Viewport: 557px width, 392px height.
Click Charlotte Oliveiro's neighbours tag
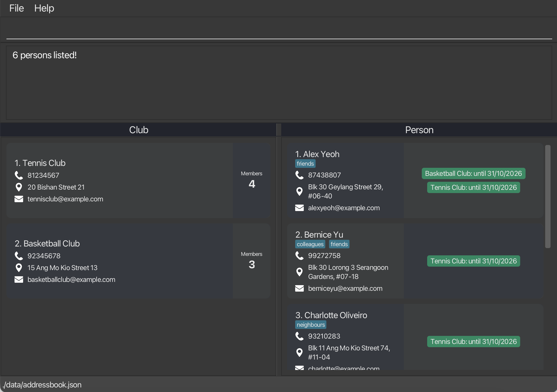[310, 325]
